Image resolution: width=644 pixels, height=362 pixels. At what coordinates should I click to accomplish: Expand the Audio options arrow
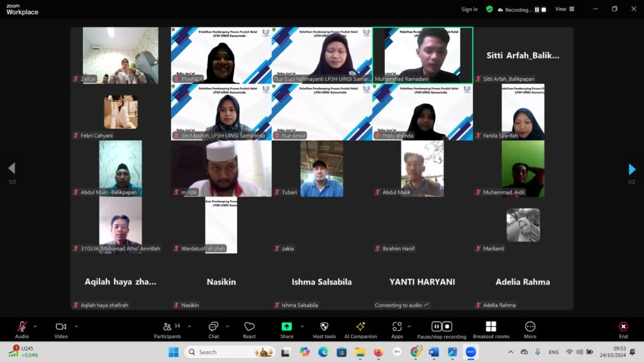click(35, 326)
